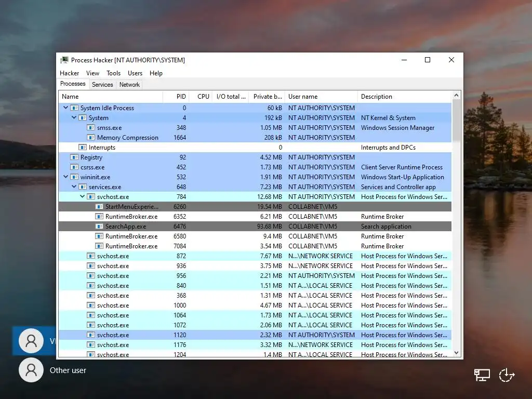Click the services.exe process icon
Image resolution: width=532 pixels, height=399 pixels.
click(83, 187)
